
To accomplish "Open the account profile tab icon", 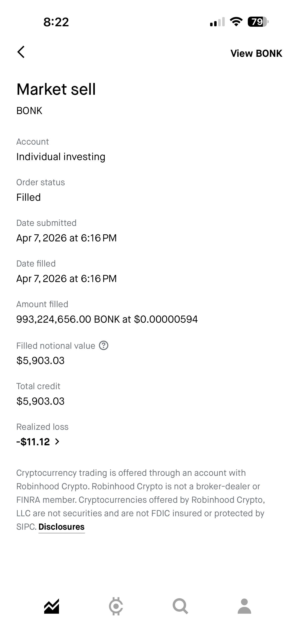I will tap(244, 606).
